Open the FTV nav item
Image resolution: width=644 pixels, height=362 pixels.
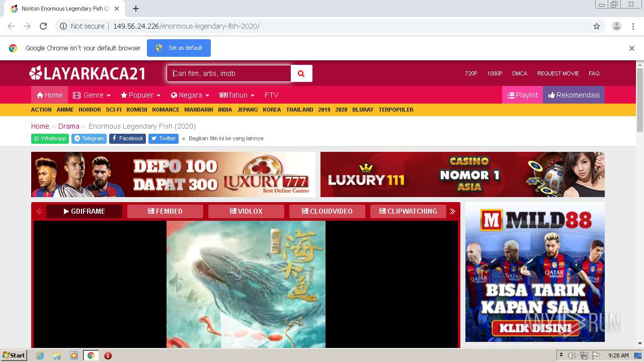tap(272, 95)
